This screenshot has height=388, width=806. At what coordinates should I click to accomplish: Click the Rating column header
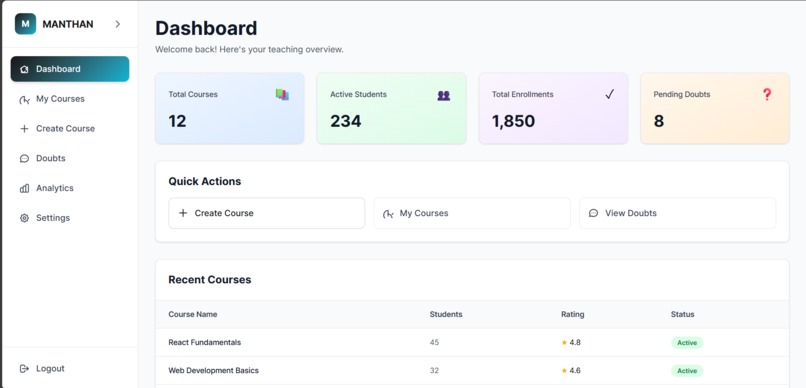pyautogui.click(x=573, y=314)
